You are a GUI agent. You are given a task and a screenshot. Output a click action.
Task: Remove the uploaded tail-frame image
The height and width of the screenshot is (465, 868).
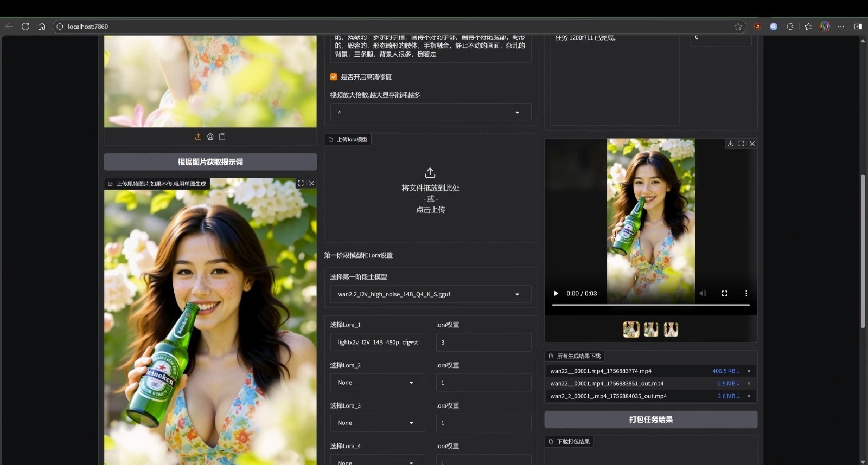point(311,183)
